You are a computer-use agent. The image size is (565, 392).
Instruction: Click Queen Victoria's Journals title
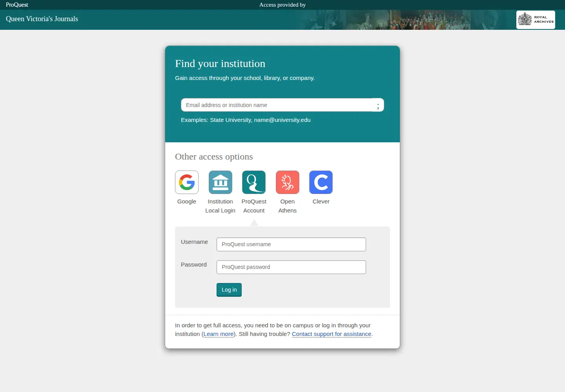coord(42,19)
